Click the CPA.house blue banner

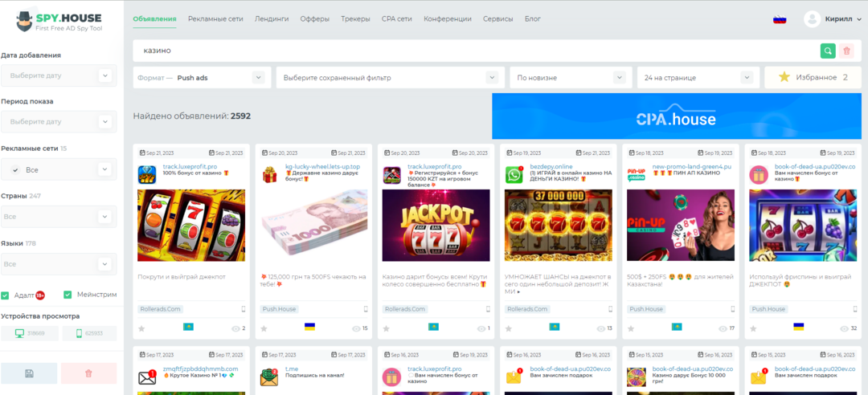(676, 116)
